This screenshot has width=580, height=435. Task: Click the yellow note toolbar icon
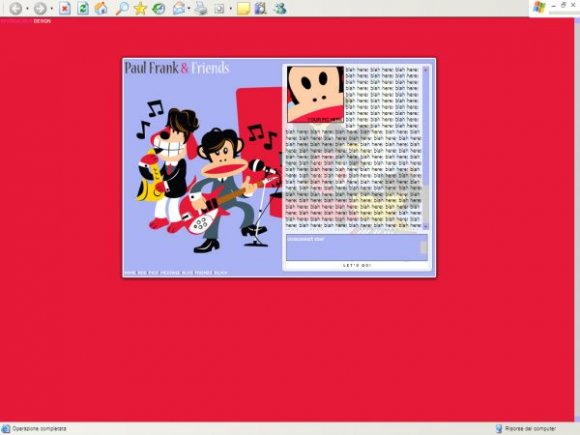243,9
